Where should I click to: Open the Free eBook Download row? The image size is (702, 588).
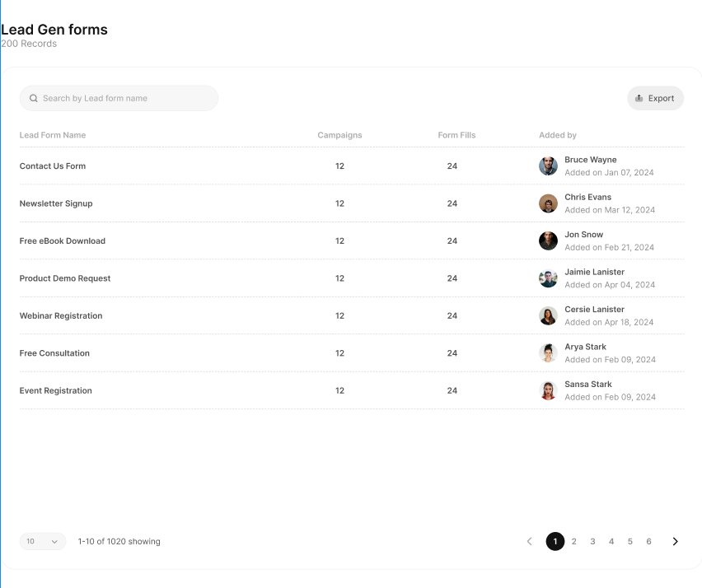click(352, 240)
